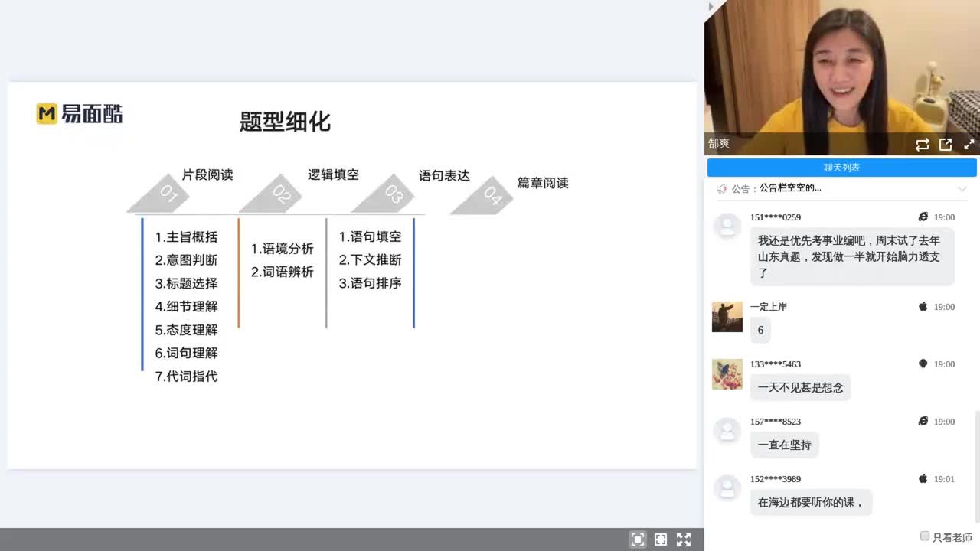Screen dimensions: 980x551
Task: Click list item 1.主旨概括
Action: pos(186,237)
